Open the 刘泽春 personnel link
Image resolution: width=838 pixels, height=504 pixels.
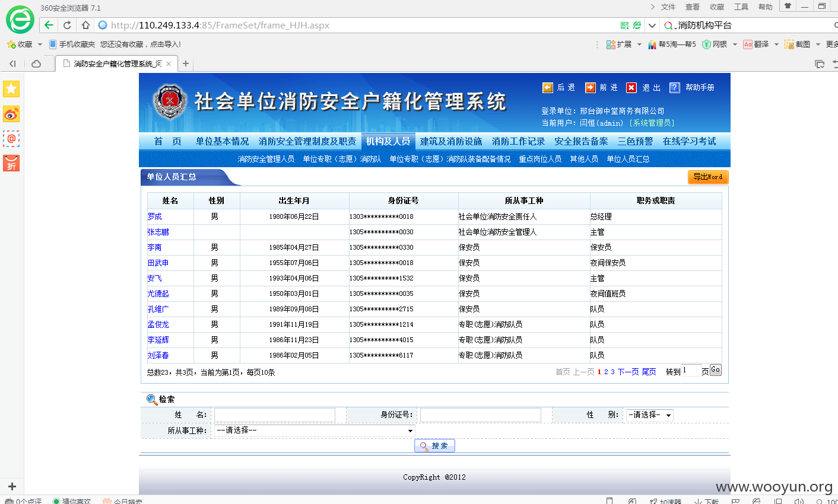[158, 355]
